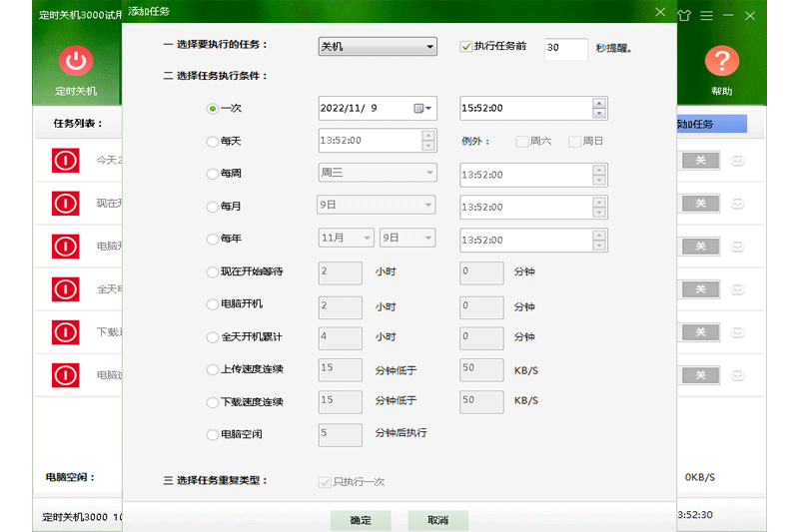The height and width of the screenshot is (532, 799).
Task: Open the 11月 month dropdown
Action: coord(346,238)
